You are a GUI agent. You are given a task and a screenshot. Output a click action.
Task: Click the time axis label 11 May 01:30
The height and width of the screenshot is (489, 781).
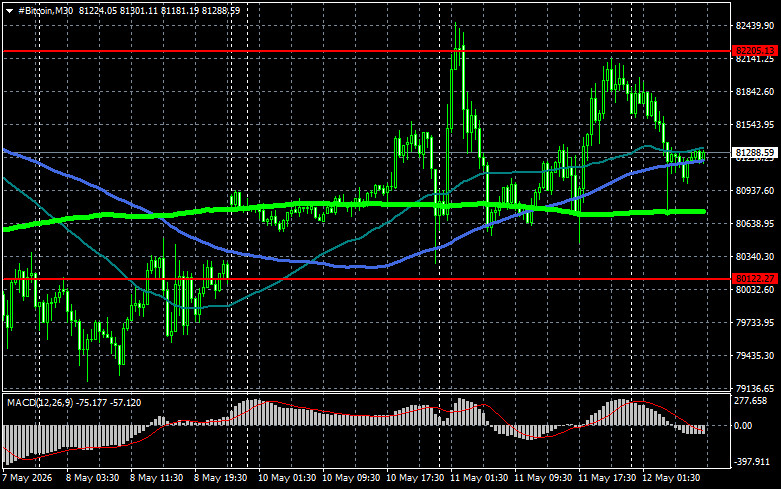click(479, 478)
